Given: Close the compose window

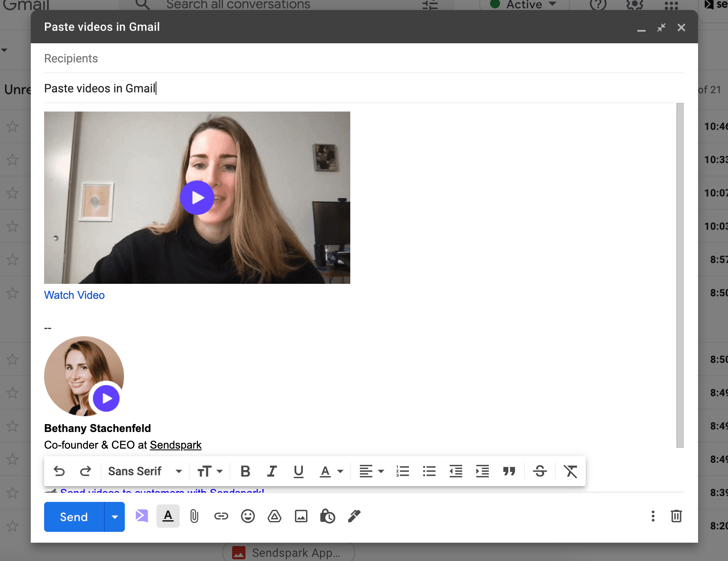Looking at the screenshot, I should 681,27.
